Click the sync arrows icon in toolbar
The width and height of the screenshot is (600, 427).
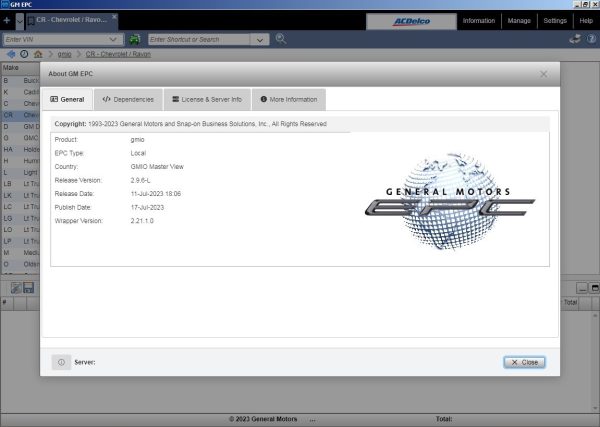click(575, 39)
